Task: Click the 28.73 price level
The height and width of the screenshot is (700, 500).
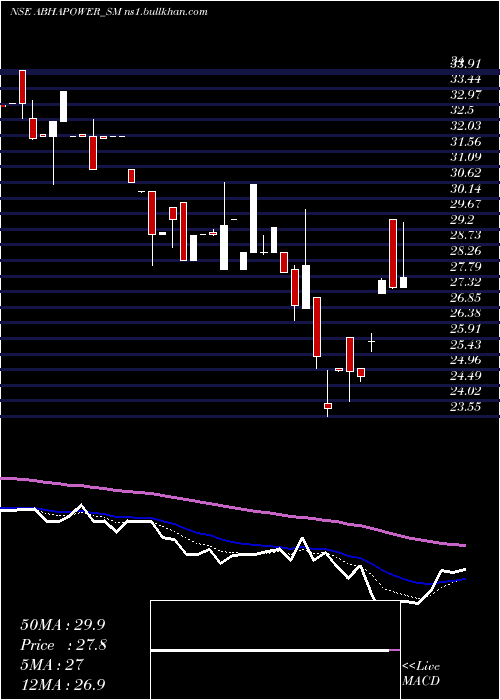Action: (466, 235)
